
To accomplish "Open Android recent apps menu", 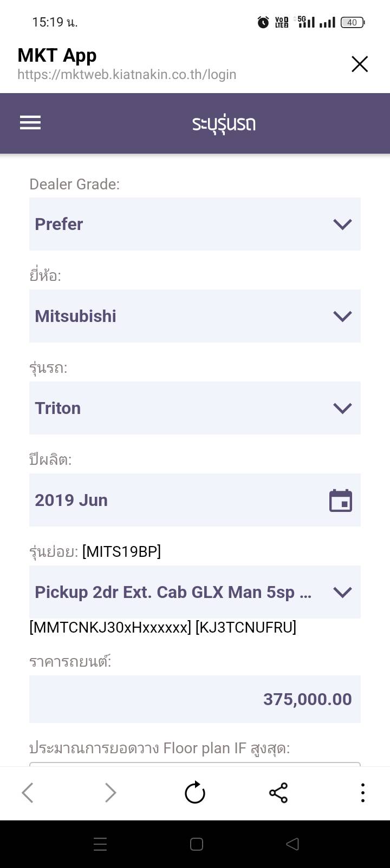I will click(100, 844).
